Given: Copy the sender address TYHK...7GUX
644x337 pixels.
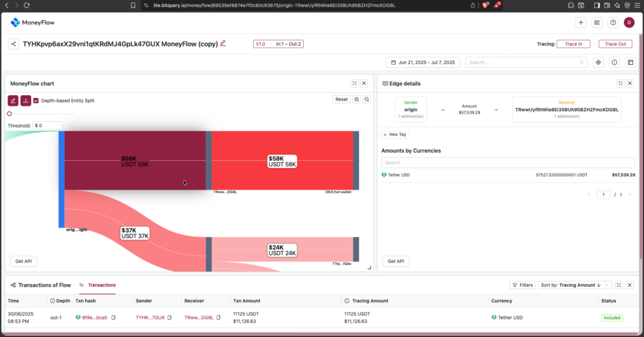Looking at the screenshot, I should (x=169, y=318).
